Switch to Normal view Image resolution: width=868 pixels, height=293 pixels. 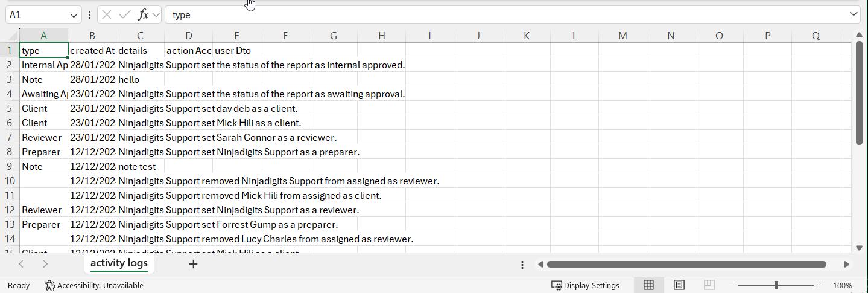coord(648,285)
